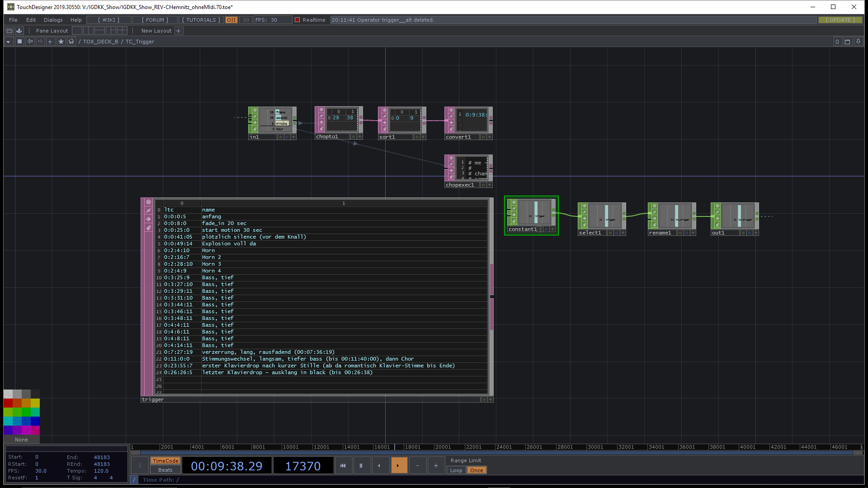Open the File menu
This screenshot has width=868, height=488.
[13, 20]
